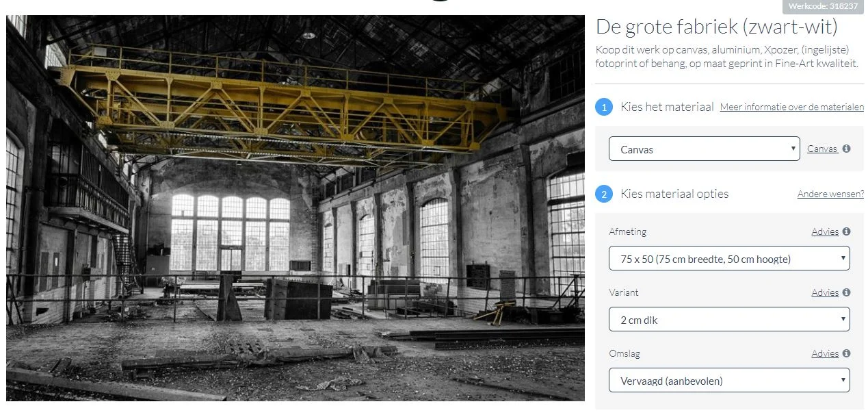Open the Canvas material dropdown

coord(704,149)
